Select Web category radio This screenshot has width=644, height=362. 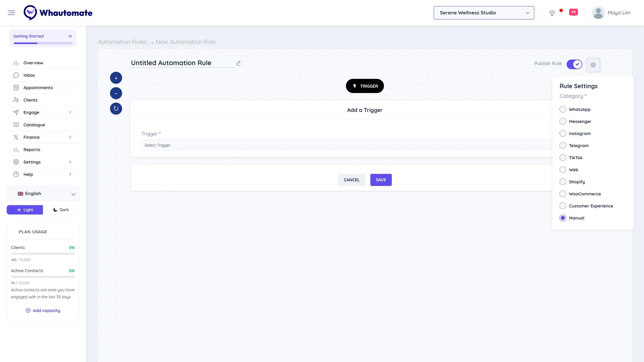coord(563,170)
